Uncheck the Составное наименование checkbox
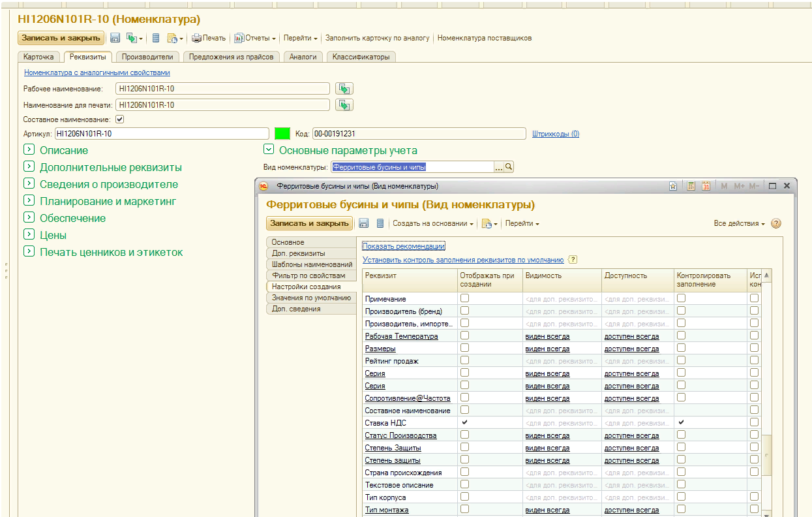Screen dimensions: 812x517 point(119,119)
